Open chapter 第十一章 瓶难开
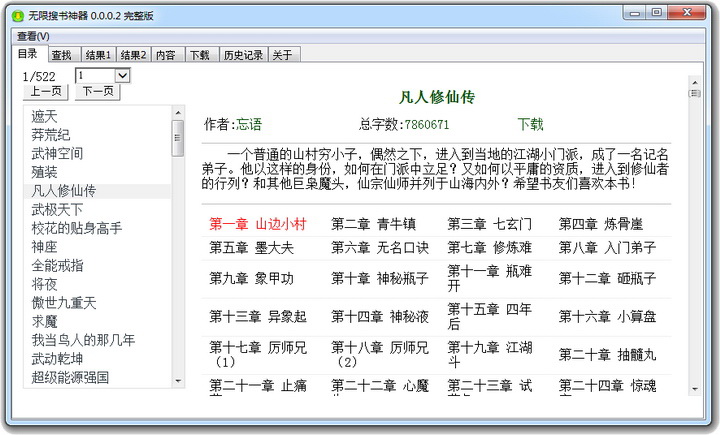Viewport: 720px width, 435px height. 489,278
